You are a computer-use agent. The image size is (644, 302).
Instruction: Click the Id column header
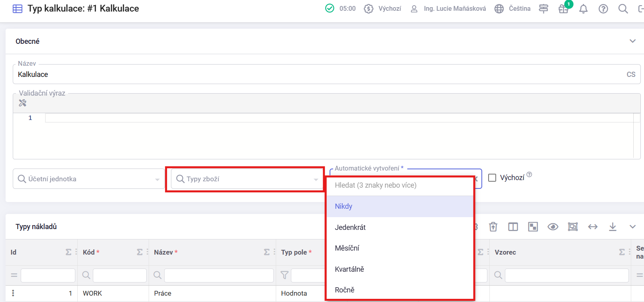pos(14,252)
